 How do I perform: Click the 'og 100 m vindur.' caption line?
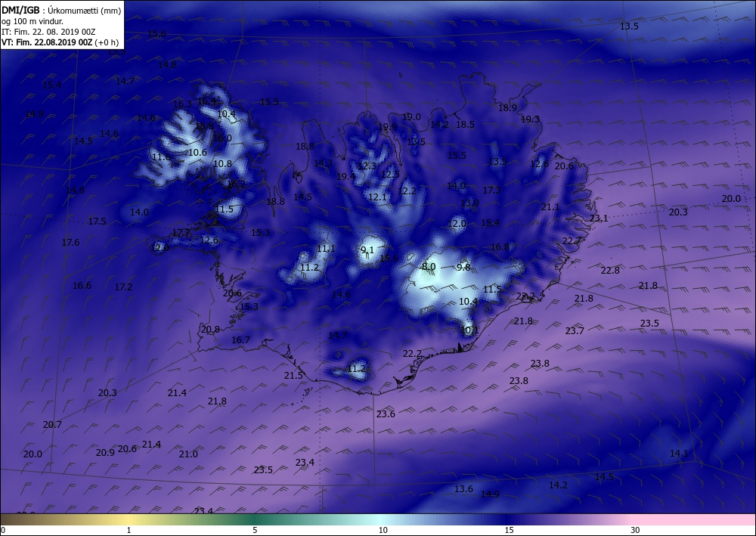tap(33, 21)
